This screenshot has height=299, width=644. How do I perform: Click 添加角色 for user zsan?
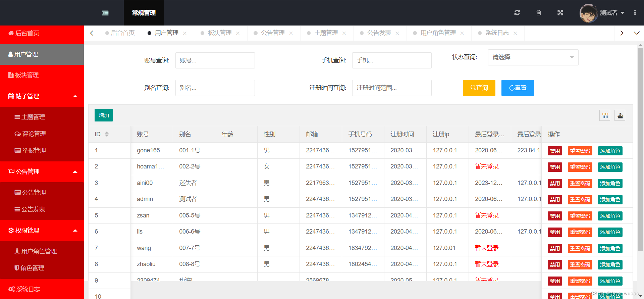pos(610,216)
